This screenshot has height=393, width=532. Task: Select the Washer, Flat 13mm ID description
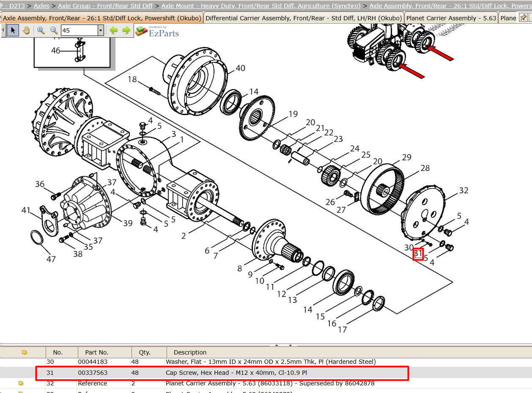[271, 362]
